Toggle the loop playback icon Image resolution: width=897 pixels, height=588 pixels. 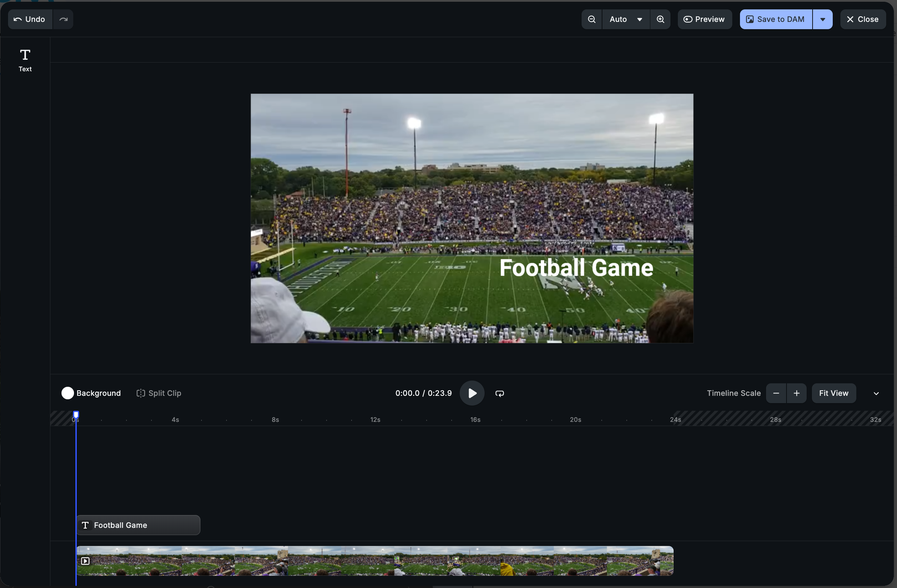pos(499,393)
